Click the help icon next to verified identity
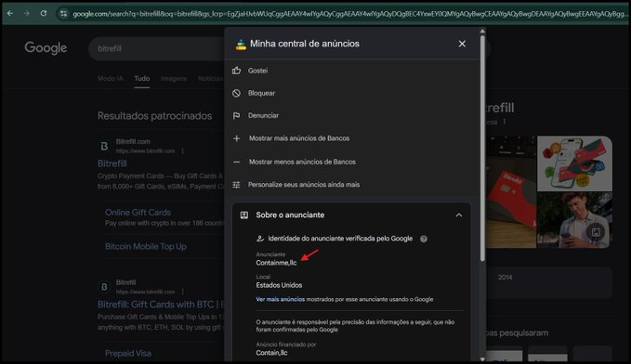The image size is (631, 364). tap(424, 239)
